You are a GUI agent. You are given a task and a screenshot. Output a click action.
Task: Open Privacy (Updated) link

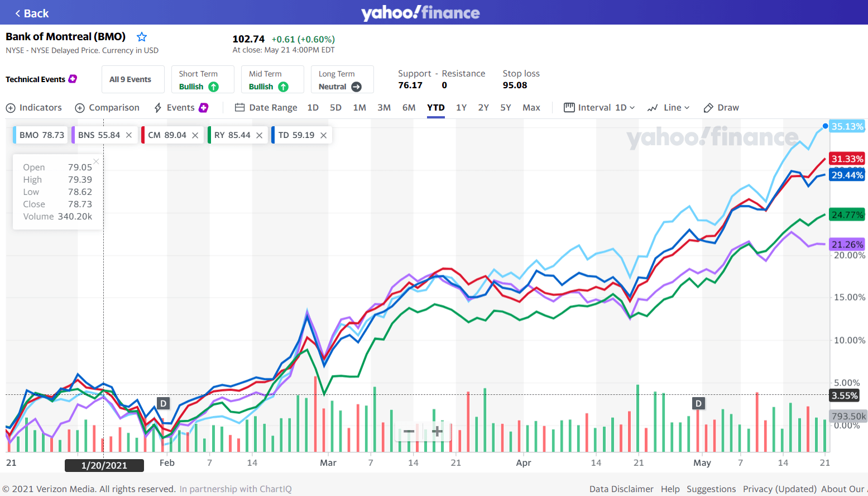click(780, 489)
